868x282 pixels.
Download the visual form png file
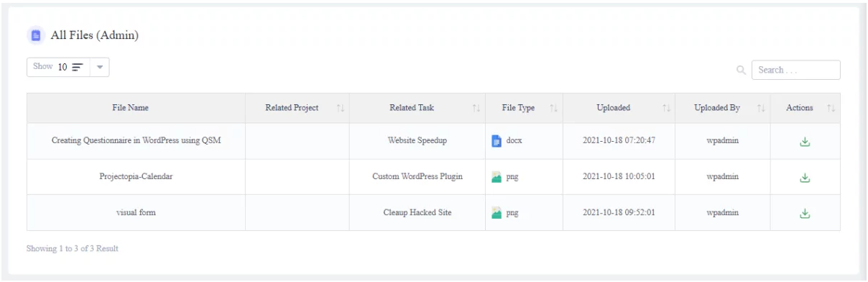(805, 213)
